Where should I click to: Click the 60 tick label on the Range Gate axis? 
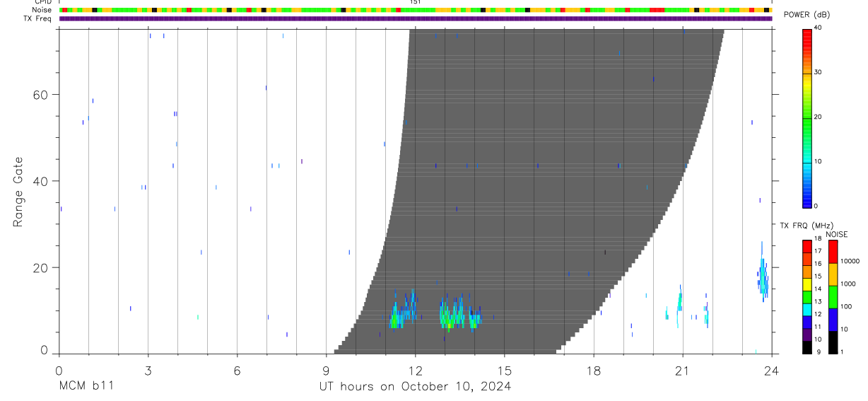(x=41, y=95)
